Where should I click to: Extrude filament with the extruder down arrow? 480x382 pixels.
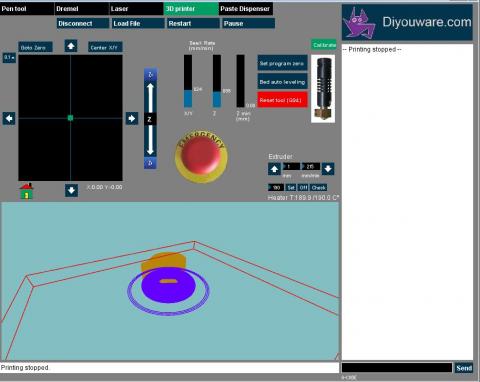tap(328, 169)
